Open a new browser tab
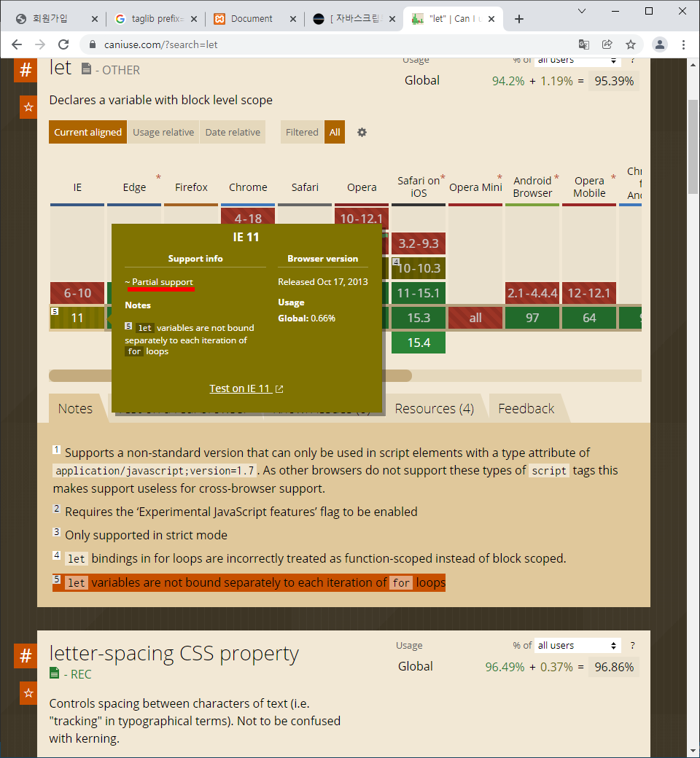Viewport: 700px width, 758px height. coord(519,19)
